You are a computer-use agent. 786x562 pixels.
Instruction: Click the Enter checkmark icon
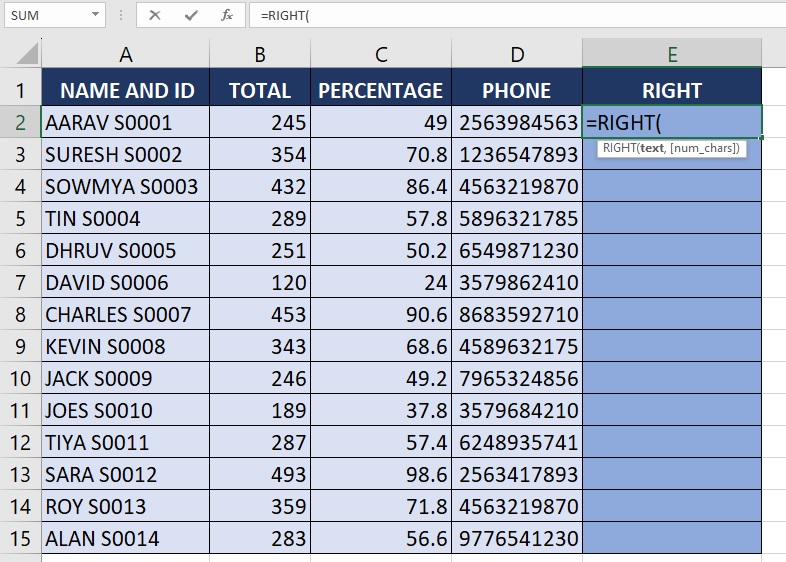[x=191, y=15]
